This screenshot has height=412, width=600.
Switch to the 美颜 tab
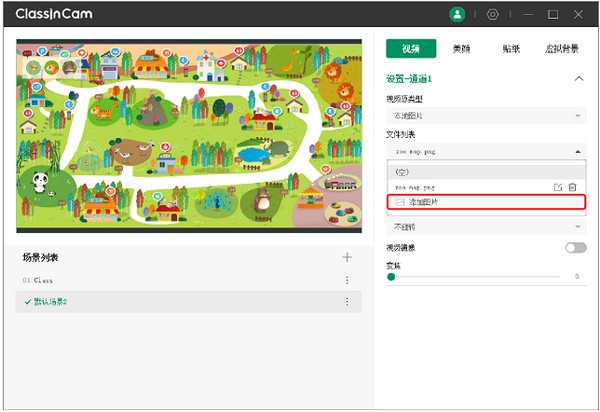(x=461, y=49)
